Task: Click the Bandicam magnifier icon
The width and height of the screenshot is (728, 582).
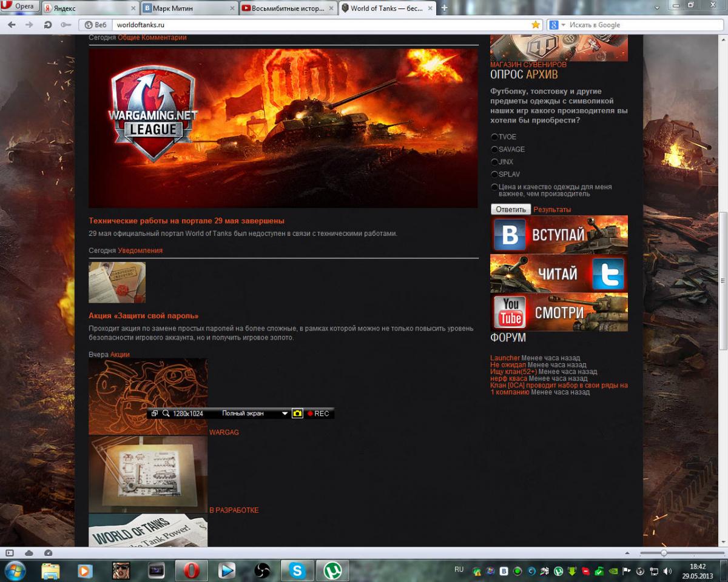Action: 166,413
